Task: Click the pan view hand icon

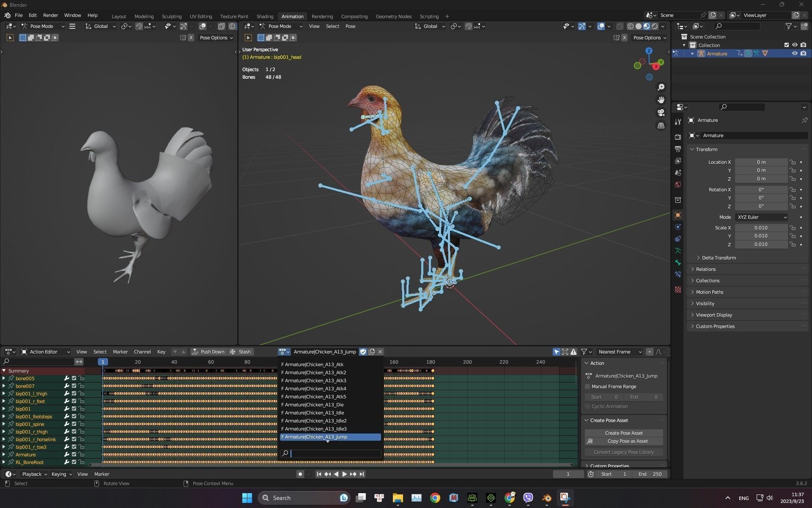Action: (661, 100)
